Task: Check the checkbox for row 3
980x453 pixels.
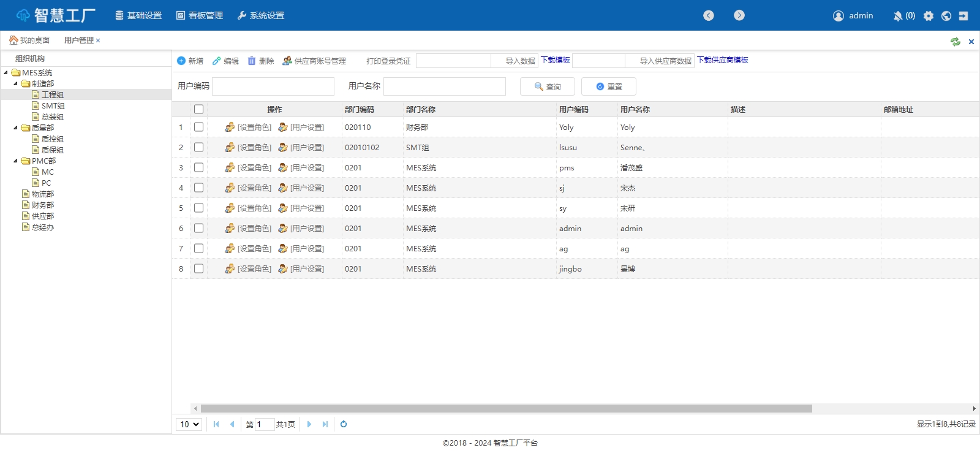Action: 198,167
